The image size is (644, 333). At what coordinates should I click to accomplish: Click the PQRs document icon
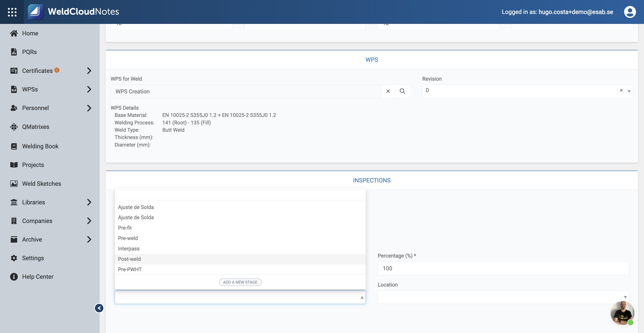(x=14, y=52)
